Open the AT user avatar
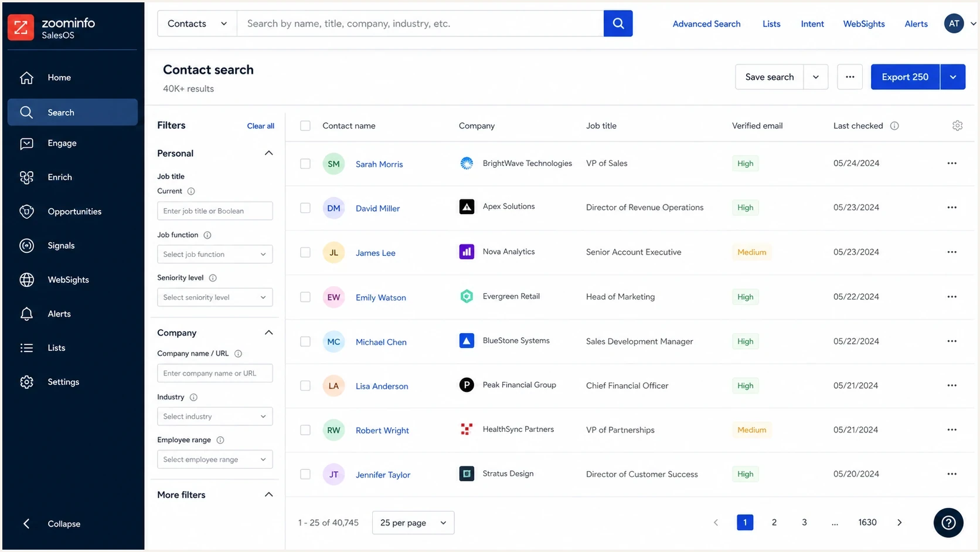Screen dimensions: 980x552 (954, 23)
